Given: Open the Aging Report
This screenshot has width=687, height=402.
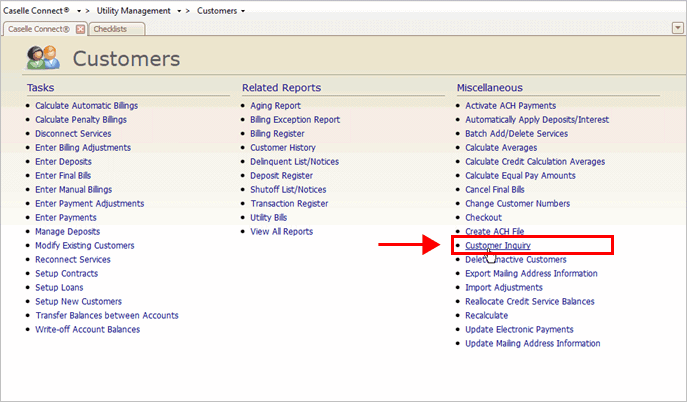Looking at the screenshot, I should pos(276,105).
